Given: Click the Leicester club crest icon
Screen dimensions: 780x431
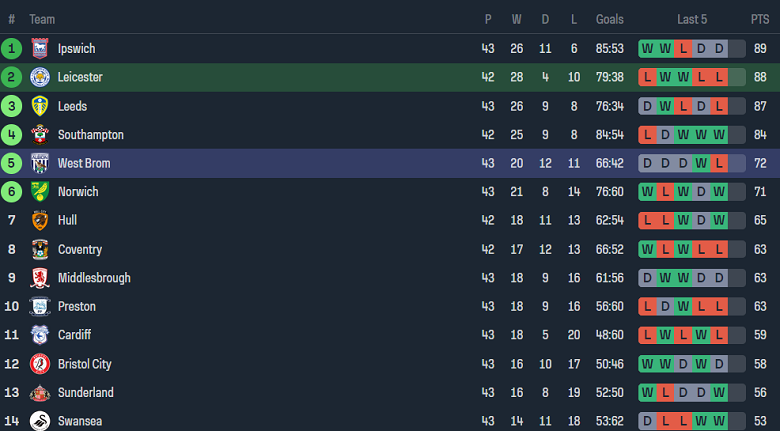Looking at the screenshot, I should click(x=40, y=77).
